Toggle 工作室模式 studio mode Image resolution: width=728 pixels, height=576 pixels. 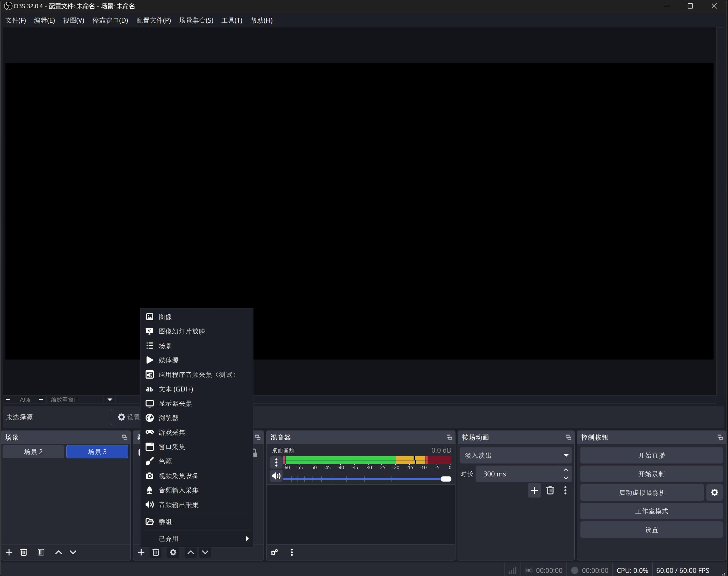tap(651, 511)
